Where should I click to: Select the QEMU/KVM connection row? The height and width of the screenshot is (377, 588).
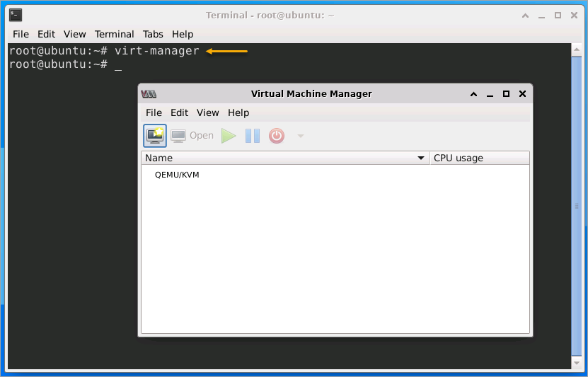pos(335,175)
